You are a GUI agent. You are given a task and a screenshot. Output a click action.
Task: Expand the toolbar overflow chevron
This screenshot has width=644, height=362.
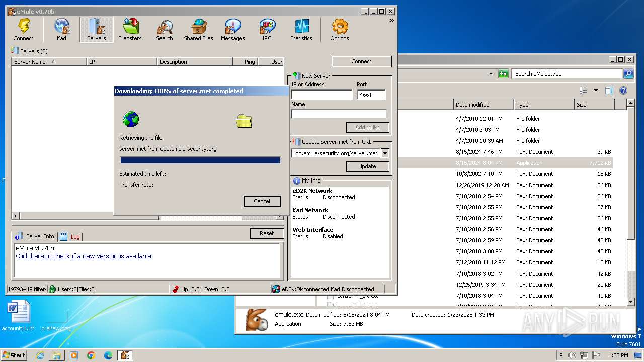coord(391,21)
